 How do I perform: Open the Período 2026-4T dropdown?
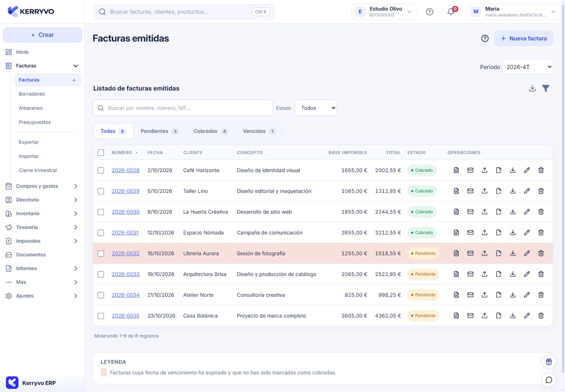[x=527, y=67]
